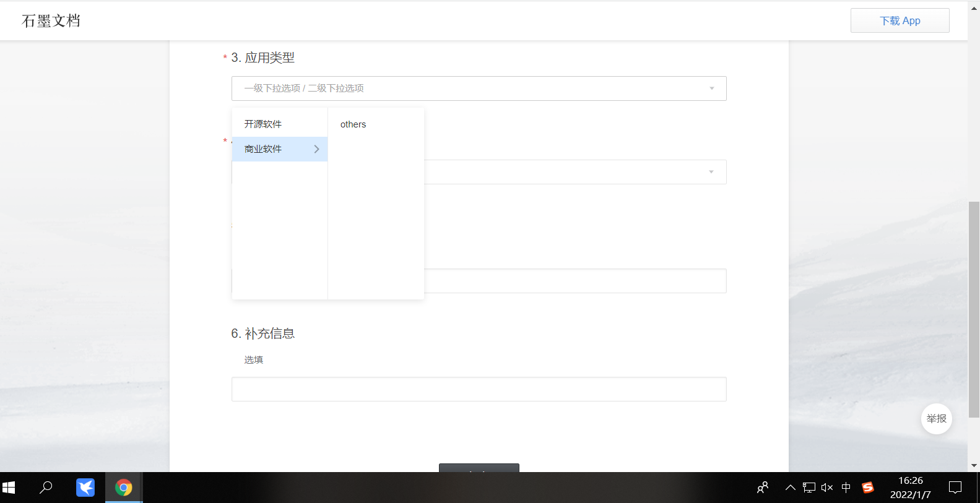This screenshot has width=980, height=503.
Task: Open the People icon in system tray
Action: 763,488
